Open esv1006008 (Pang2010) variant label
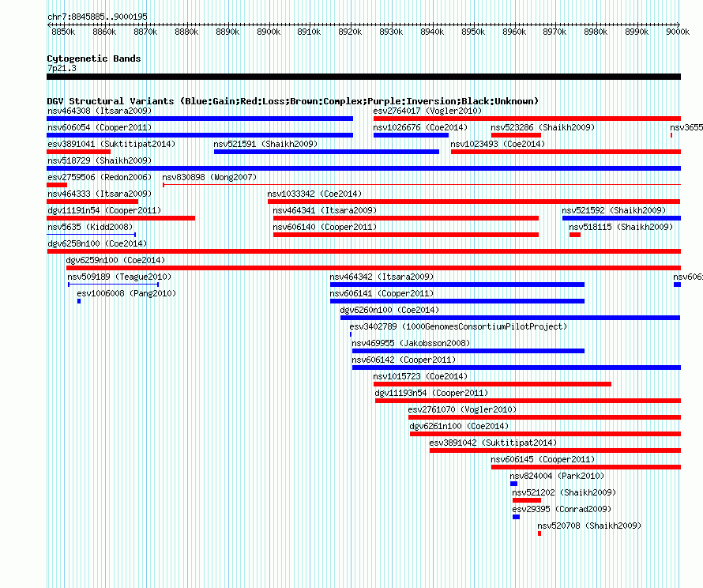 (126, 293)
